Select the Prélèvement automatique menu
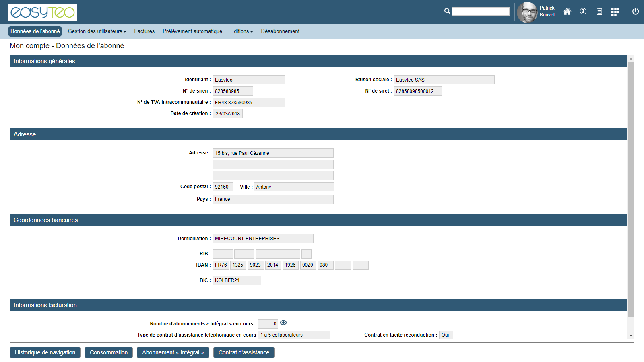This screenshot has width=644, height=362. pyautogui.click(x=192, y=31)
